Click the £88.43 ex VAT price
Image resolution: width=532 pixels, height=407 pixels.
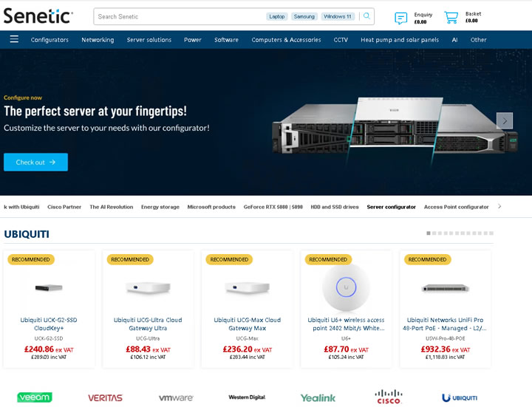point(148,349)
